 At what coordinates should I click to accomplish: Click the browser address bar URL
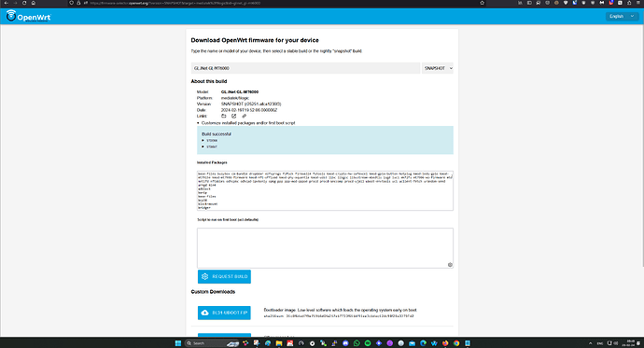[x=175, y=3]
